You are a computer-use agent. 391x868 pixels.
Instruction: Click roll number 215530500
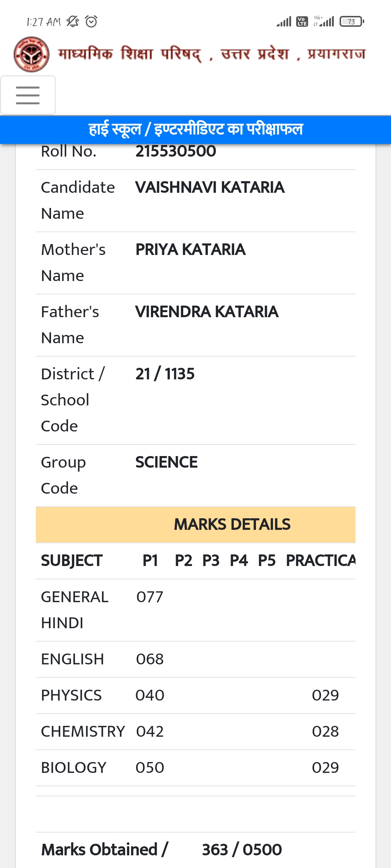tap(176, 151)
